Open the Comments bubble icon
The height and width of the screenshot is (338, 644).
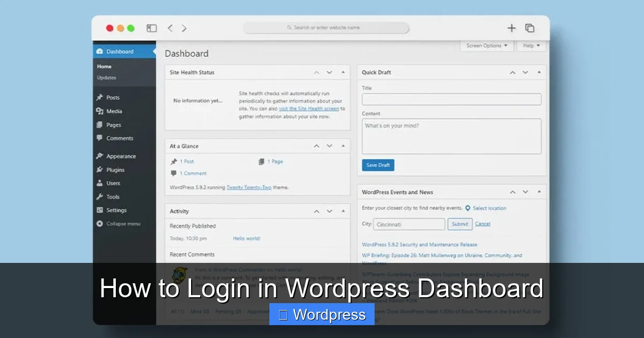coord(99,138)
